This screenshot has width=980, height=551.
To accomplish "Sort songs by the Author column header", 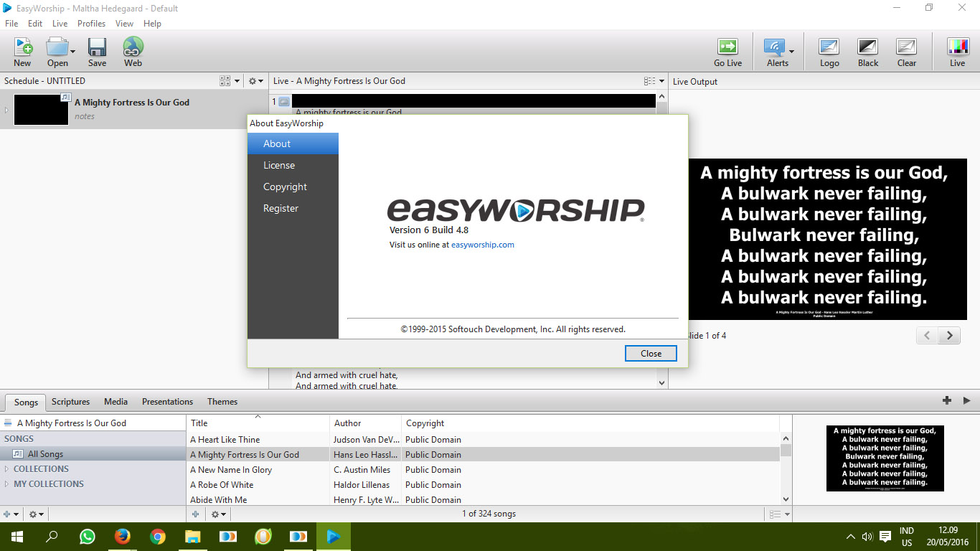I will coord(365,423).
